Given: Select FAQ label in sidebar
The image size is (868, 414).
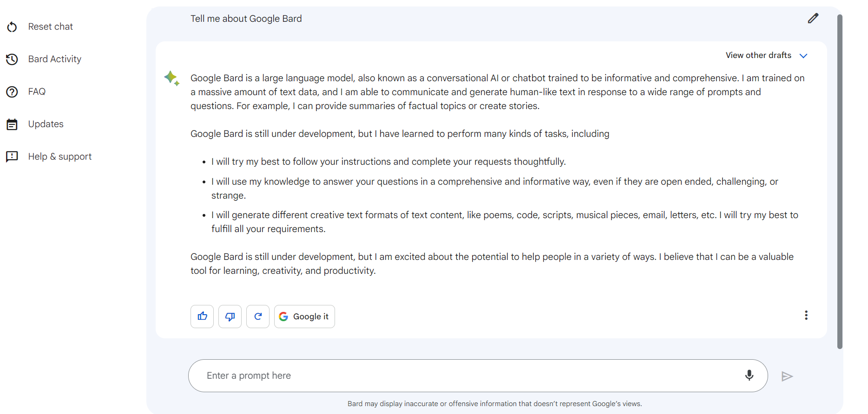Looking at the screenshot, I should coord(37,91).
